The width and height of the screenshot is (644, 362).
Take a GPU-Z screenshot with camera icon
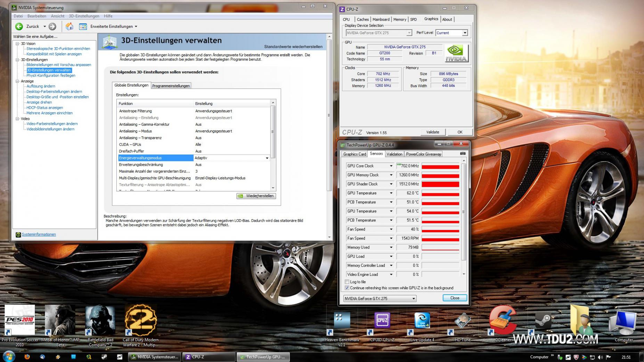(x=463, y=154)
